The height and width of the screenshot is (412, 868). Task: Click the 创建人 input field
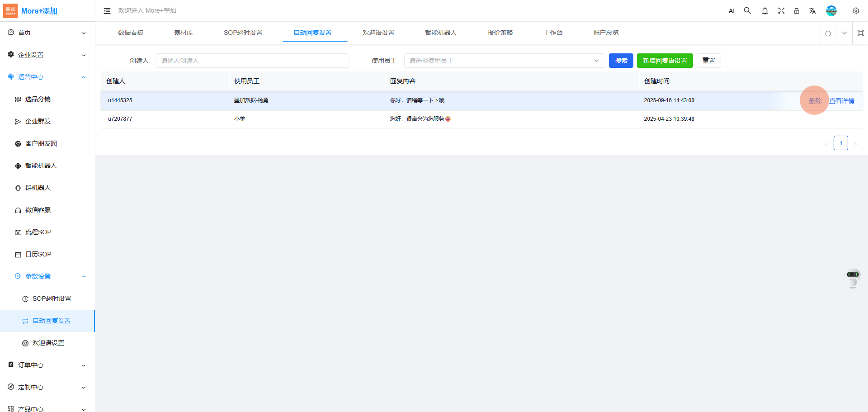252,61
